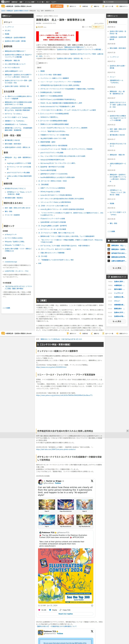The height and width of the screenshot is (644, 129).
Task: Click Rachel Briggs profile avatar in tweet
Action: tap(40, 482)
